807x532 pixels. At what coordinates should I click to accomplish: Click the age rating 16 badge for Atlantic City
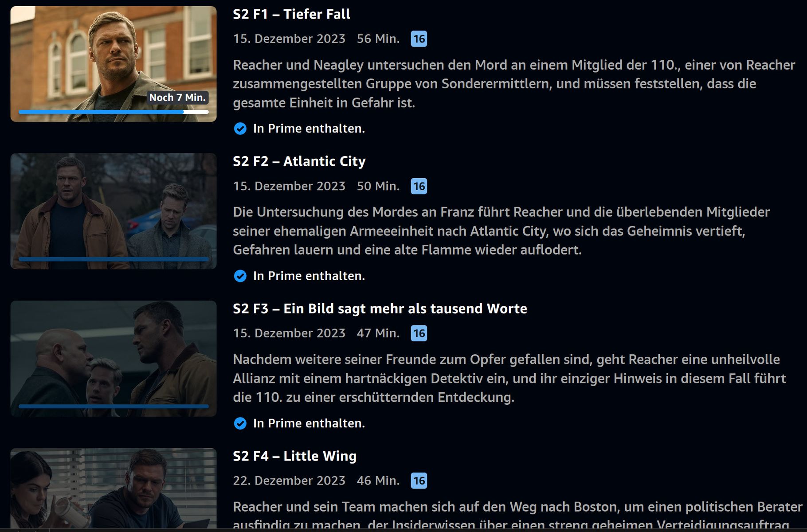pyautogui.click(x=419, y=186)
